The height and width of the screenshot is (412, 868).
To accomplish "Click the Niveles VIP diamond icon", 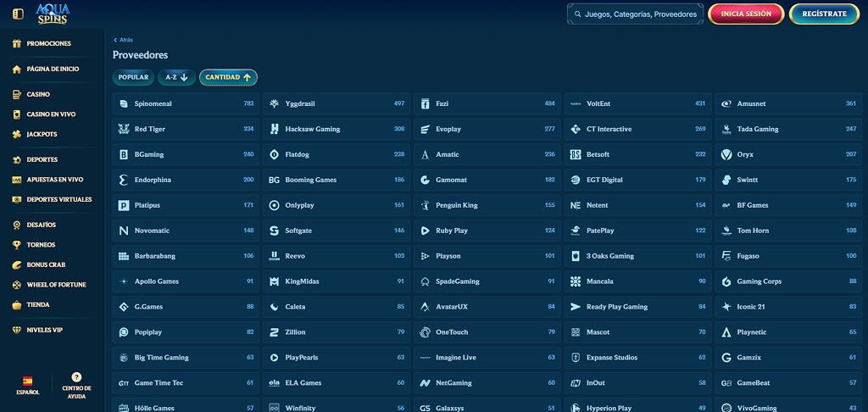I will pyautogui.click(x=17, y=331).
